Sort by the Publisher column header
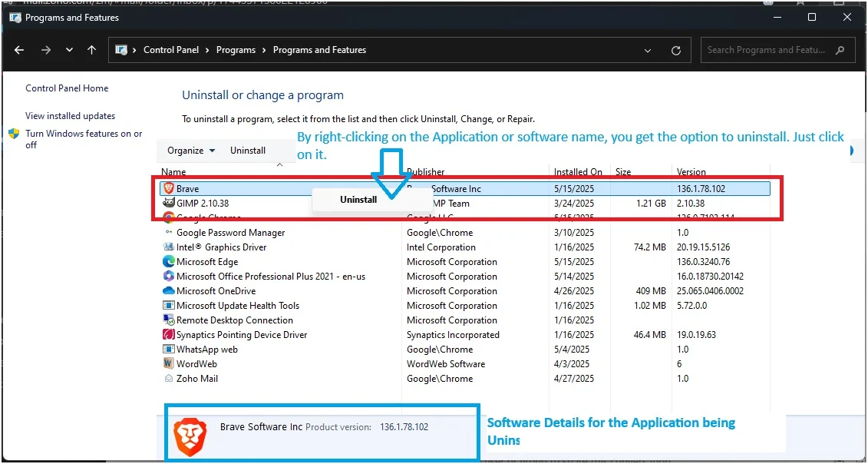 click(x=426, y=172)
